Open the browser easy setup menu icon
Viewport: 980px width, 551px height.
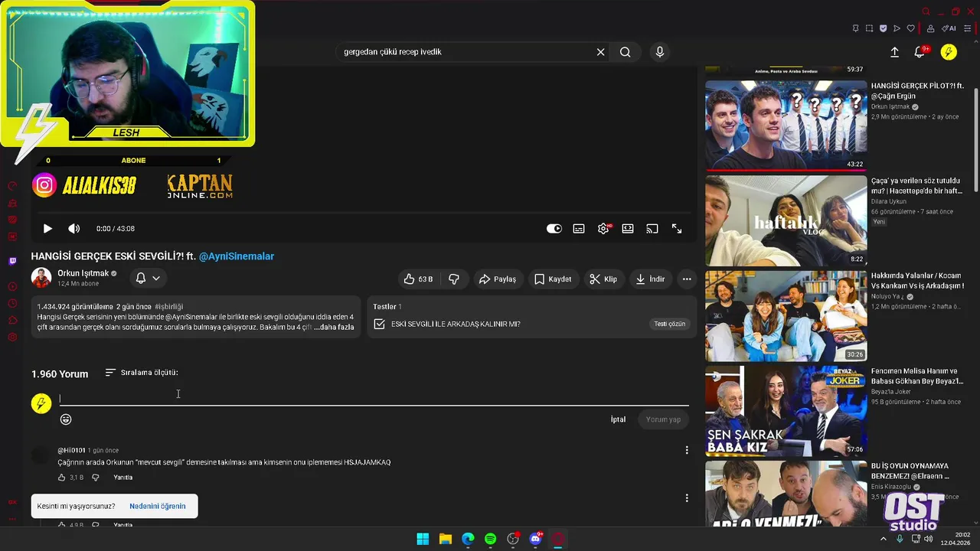pyautogui.click(x=969, y=28)
